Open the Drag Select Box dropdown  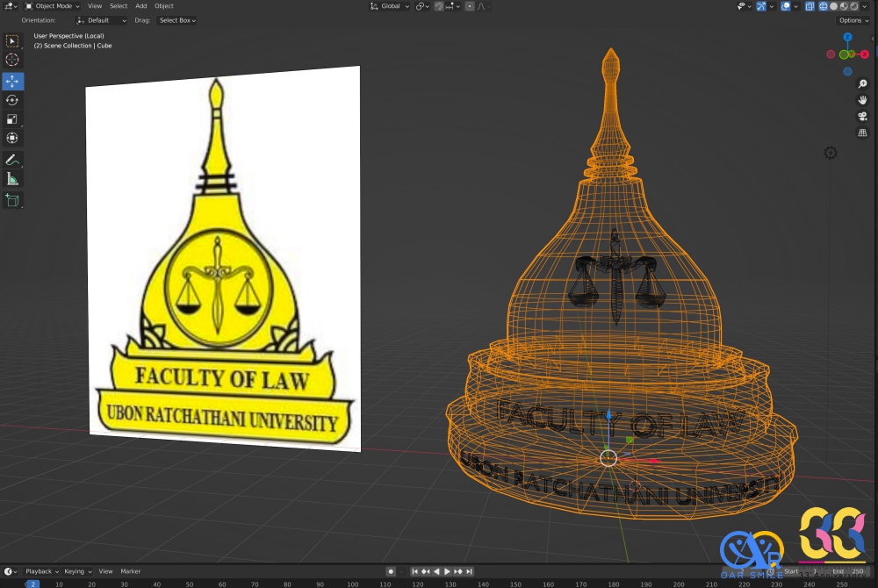point(177,20)
